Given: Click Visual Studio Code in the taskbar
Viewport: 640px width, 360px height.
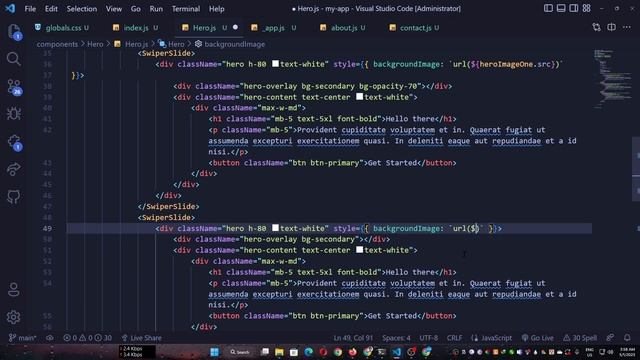Looking at the screenshot, I should point(396,352).
